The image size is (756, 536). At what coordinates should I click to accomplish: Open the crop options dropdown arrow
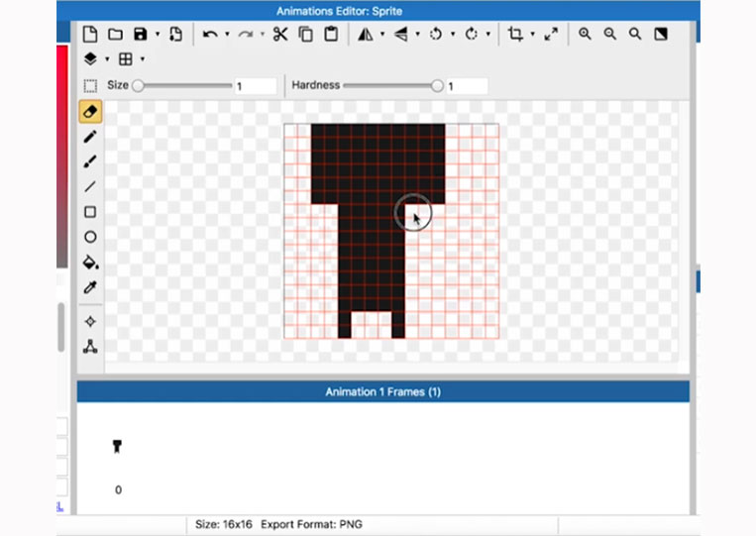[532, 35]
